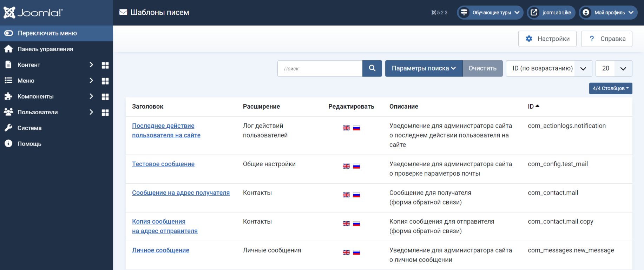Click the Настройки options button
Image resolution: width=644 pixels, height=270 pixels.
pos(547,39)
